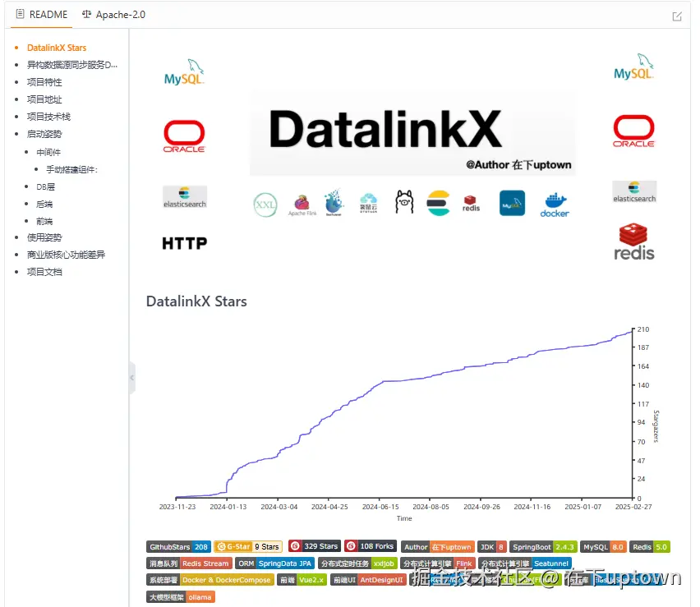Click the Docker whale logo
Viewport: 700px width, 607px height.
pyautogui.click(x=555, y=204)
